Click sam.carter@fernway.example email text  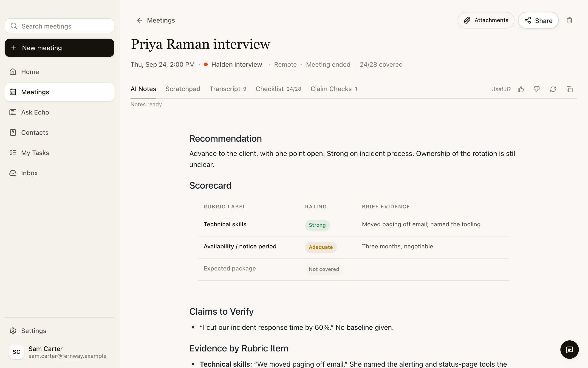(x=67, y=356)
